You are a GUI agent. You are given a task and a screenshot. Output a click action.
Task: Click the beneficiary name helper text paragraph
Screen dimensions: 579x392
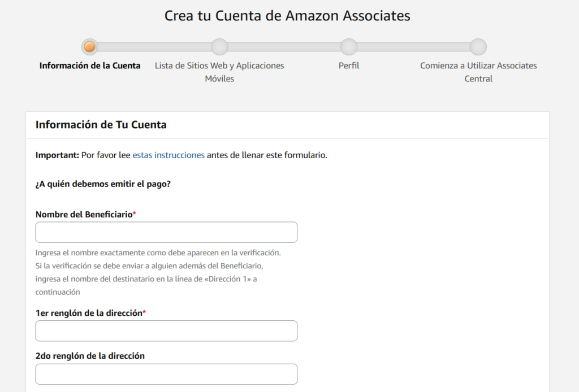[158, 272]
